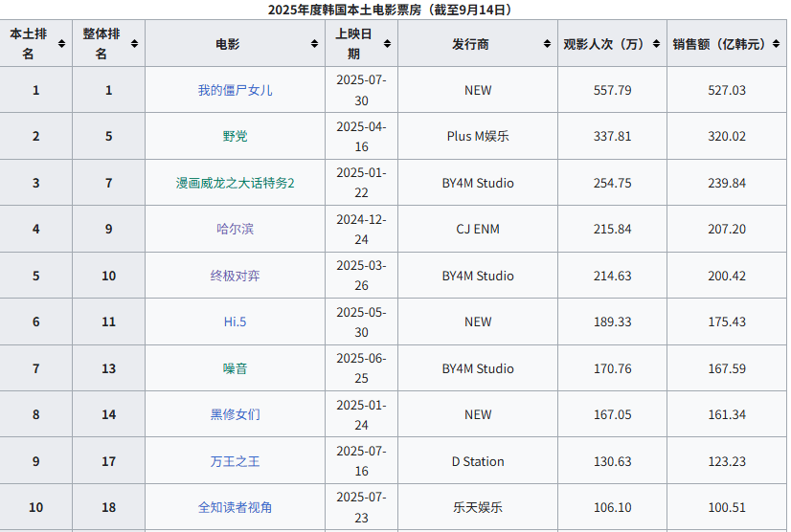This screenshot has height=532, width=791.
Task: Select the 557.79 audience cell
Action: (x=613, y=90)
